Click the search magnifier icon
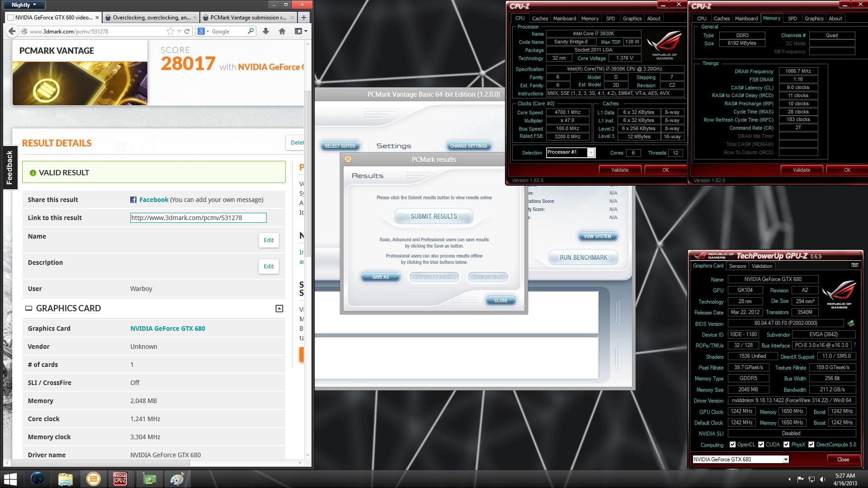The width and height of the screenshot is (868, 488). coord(251,31)
